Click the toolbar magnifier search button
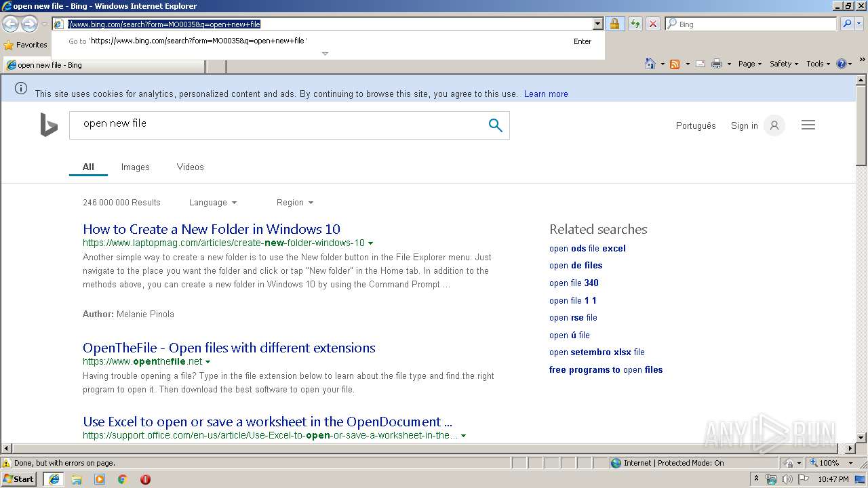 pyautogui.click(x=846, y=24)
